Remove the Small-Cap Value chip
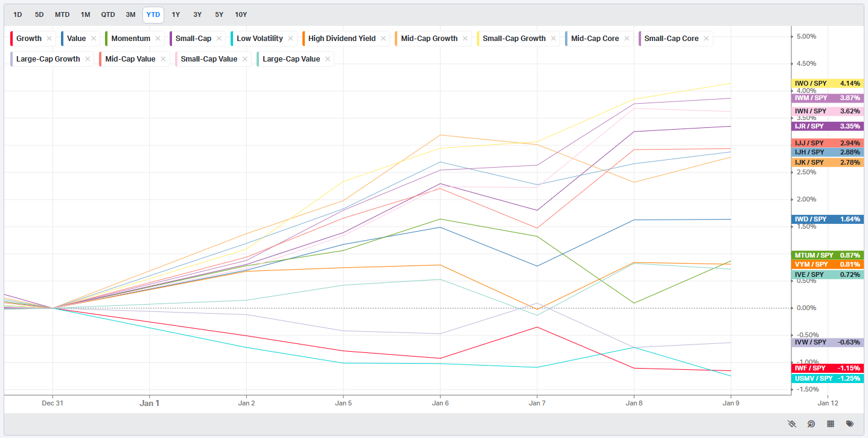Image resolution: width=868 pixels, height=438 pixels. click(x=245, y=59)
